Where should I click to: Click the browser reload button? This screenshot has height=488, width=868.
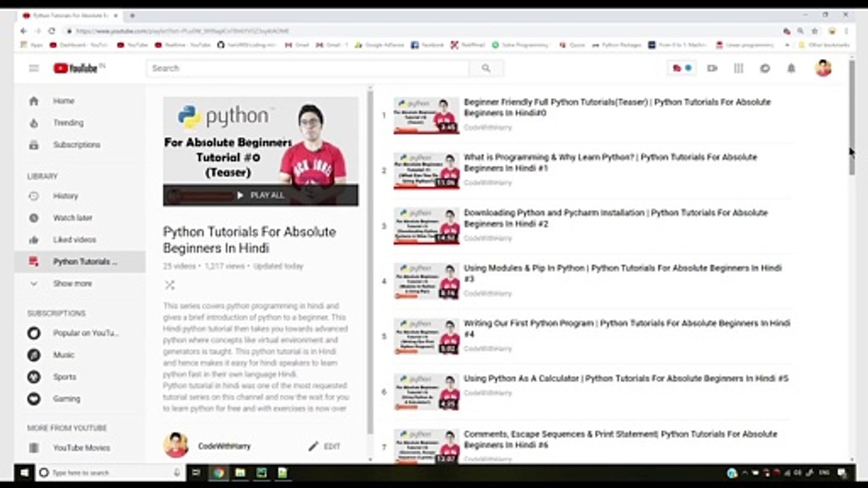coord(52,30)
